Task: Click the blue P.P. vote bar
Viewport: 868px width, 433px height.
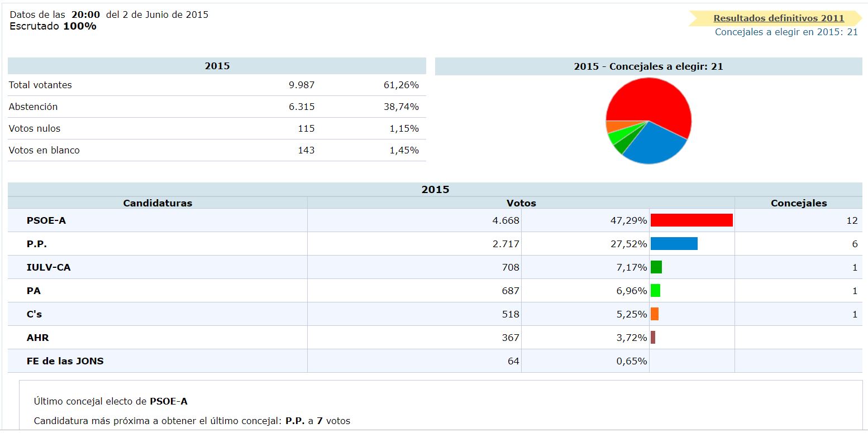Action: pyautogui.click(x=674, y=244)
